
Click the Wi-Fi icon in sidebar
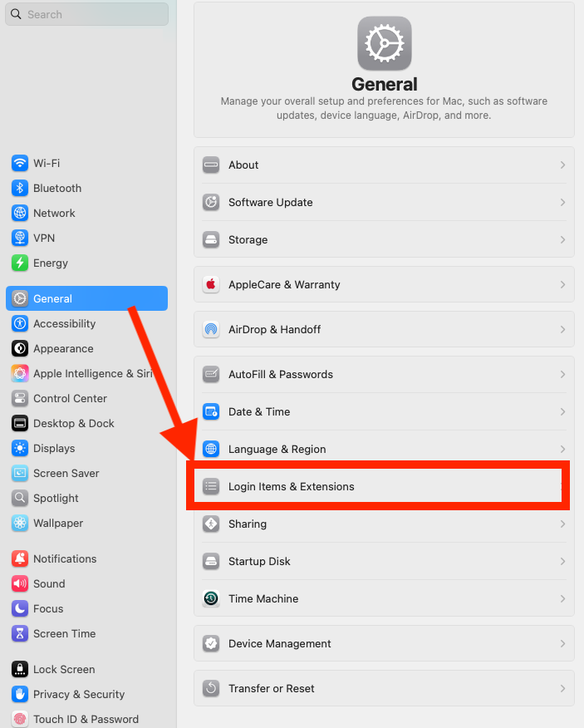point(19,164)
